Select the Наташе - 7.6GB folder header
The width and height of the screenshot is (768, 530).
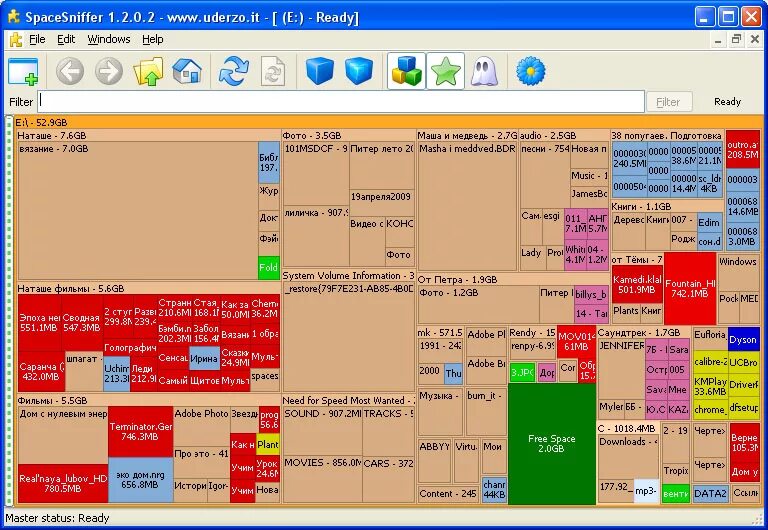click(148, 135)
